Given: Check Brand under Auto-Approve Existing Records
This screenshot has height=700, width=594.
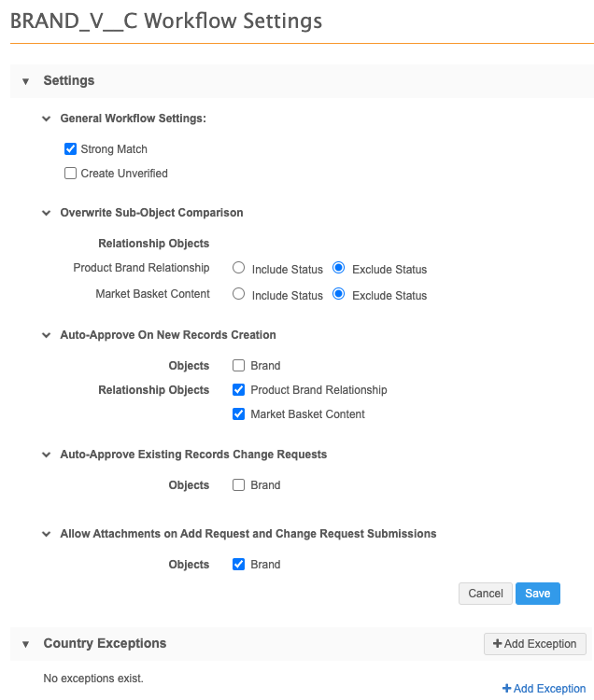Looking at the screenshot, I should tap(239, 485).
